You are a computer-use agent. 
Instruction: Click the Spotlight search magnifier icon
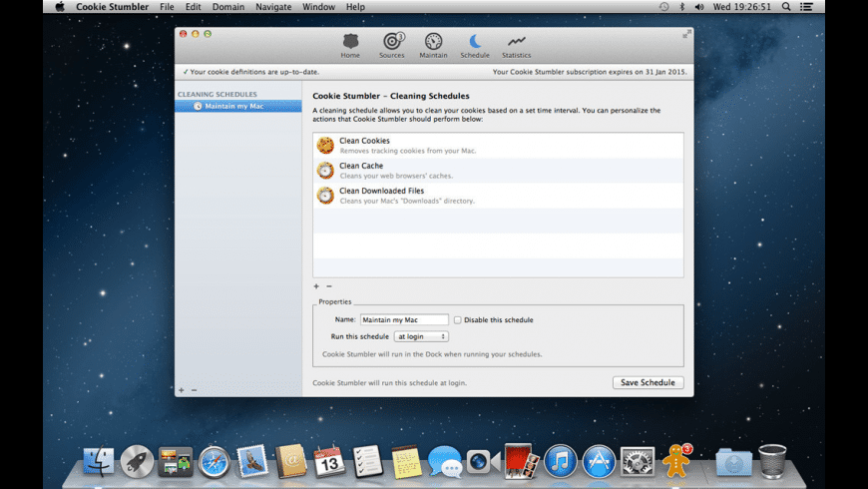pos(786,7)
